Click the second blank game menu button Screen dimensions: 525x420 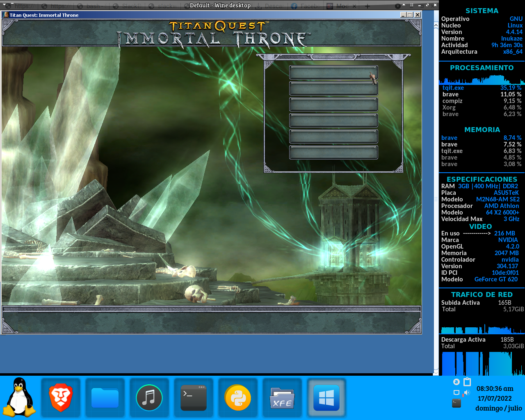pyautogui.click(x=333, y=89)
